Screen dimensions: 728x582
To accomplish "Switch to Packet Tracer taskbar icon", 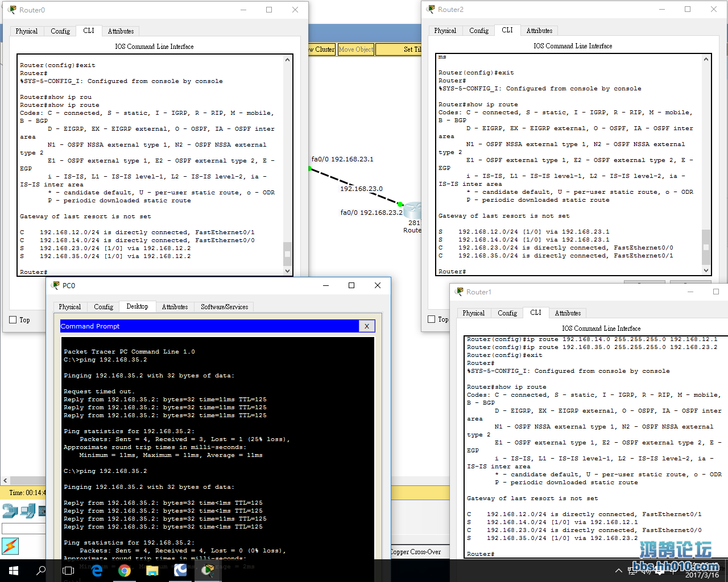I will tap(208, 570).
